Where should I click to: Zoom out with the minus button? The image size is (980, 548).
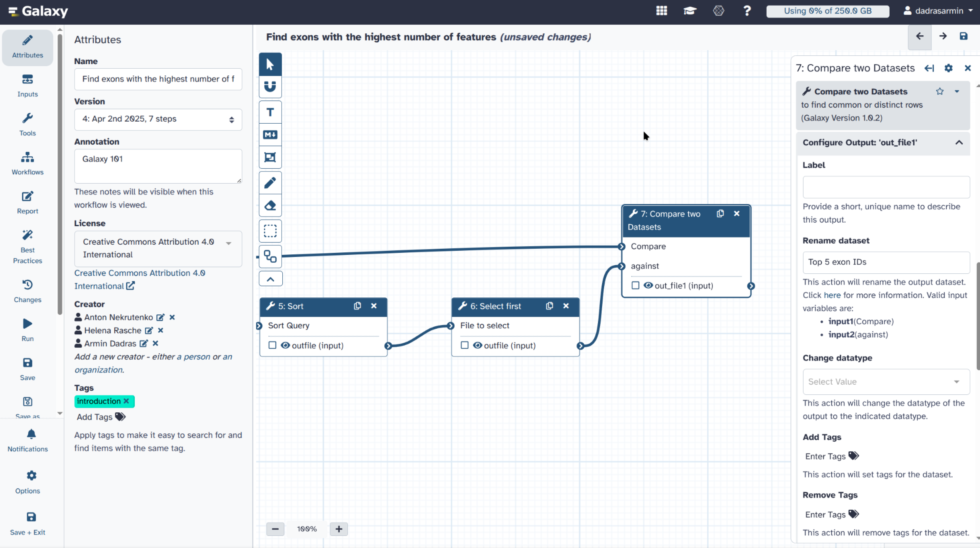pyautogui.click(x=275, y=529)
